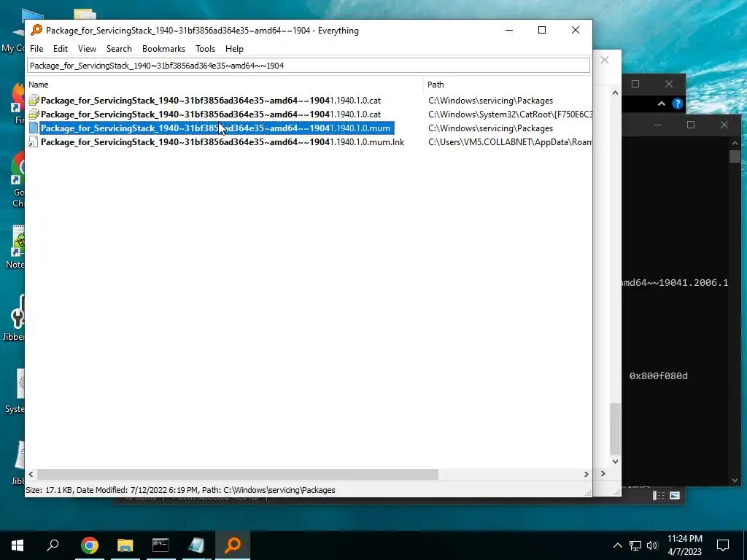The image size is (747, 560).
Task: Click the catalog icon of the CatRoot .cat result
Action: pos(34,114)
